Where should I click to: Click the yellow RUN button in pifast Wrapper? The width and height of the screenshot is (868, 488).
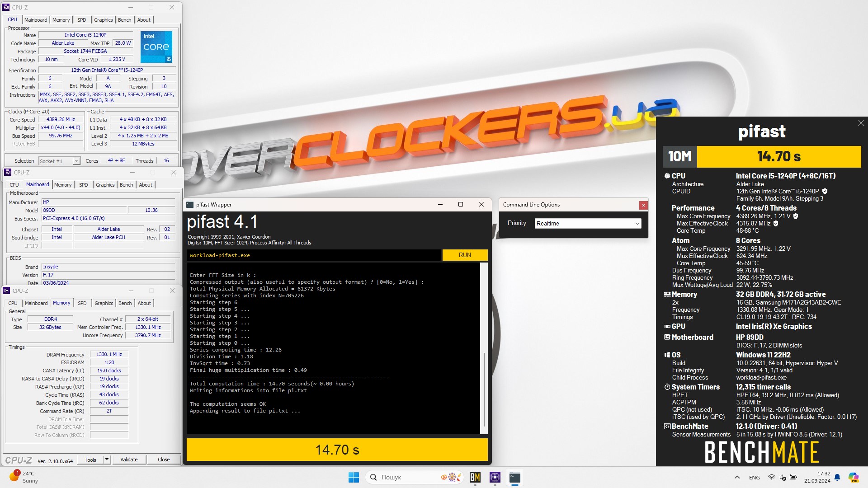click(x=465, y=255)
